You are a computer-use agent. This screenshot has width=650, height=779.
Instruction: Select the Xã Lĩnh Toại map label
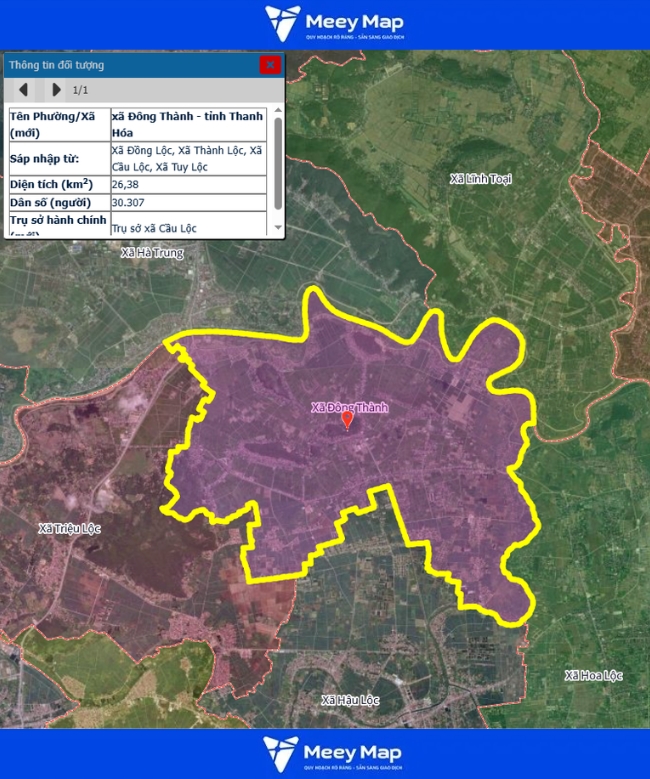(x=481, y=179)
